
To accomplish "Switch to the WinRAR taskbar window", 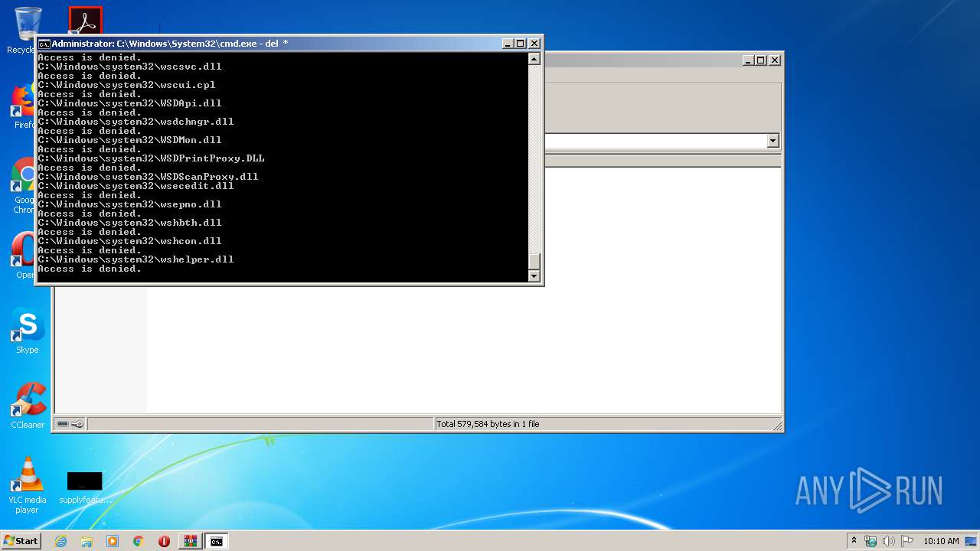I will [x=190, y=541].
